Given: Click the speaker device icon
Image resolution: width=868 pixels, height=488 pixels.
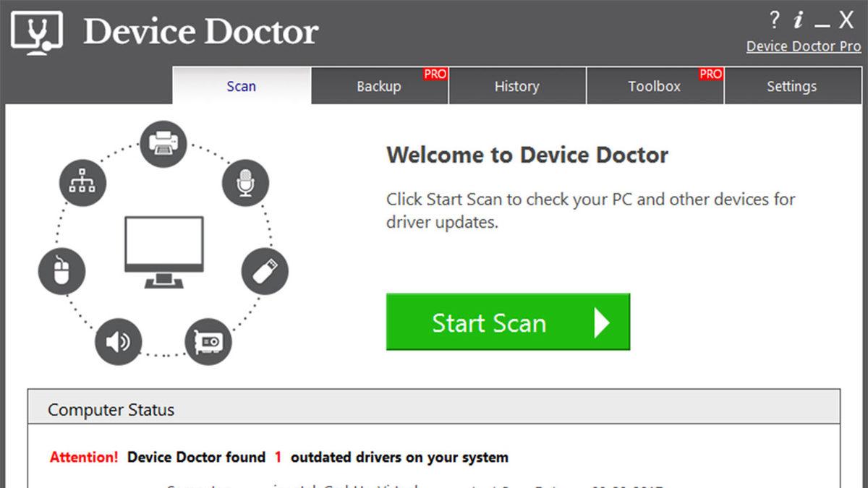Looking at the screenshot, I should [118, 341].
